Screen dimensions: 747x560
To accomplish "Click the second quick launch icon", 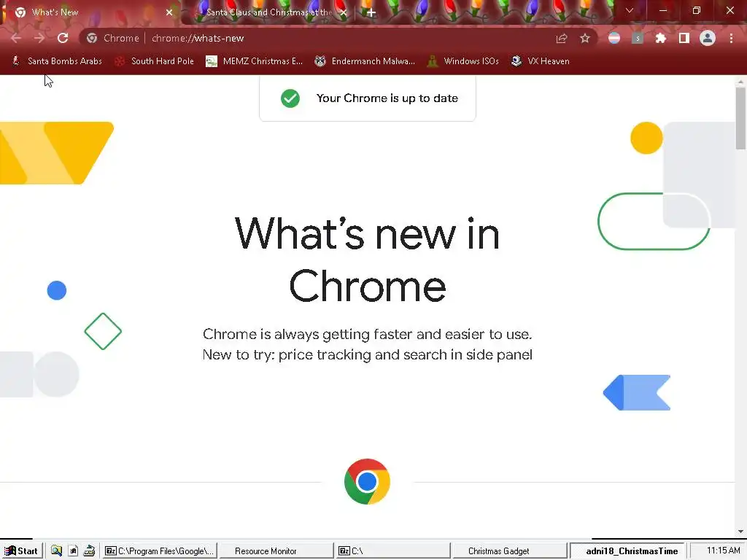I will coord(73,551).
